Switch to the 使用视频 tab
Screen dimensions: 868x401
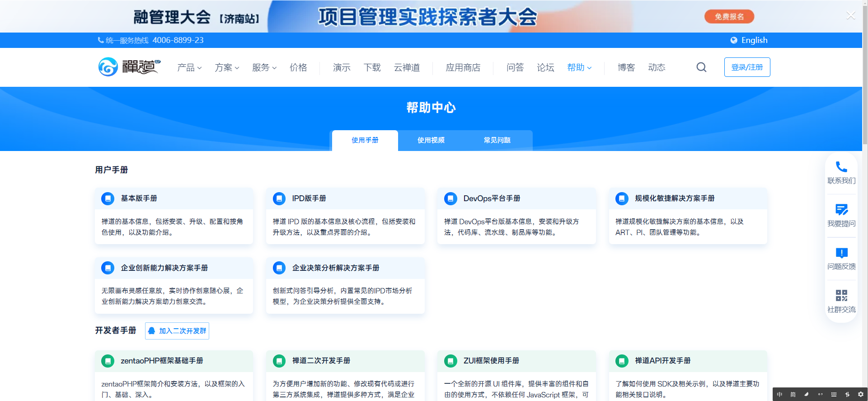431,140
